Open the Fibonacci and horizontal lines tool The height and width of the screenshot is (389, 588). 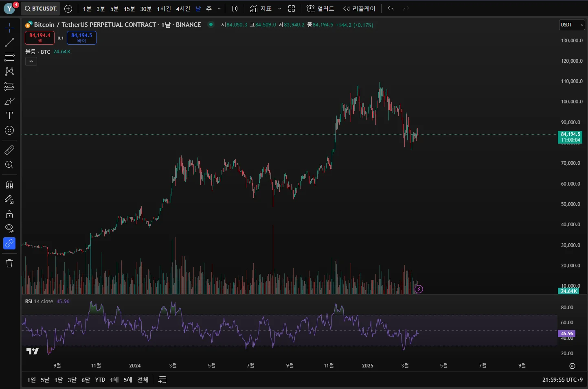point(9,57)
